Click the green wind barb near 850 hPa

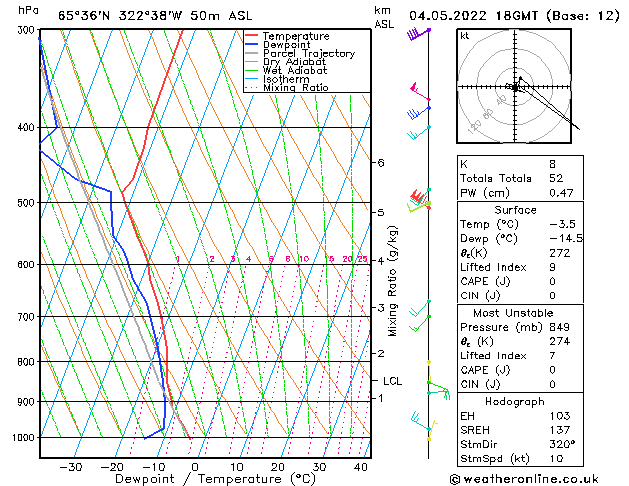[x=438, y=390]
